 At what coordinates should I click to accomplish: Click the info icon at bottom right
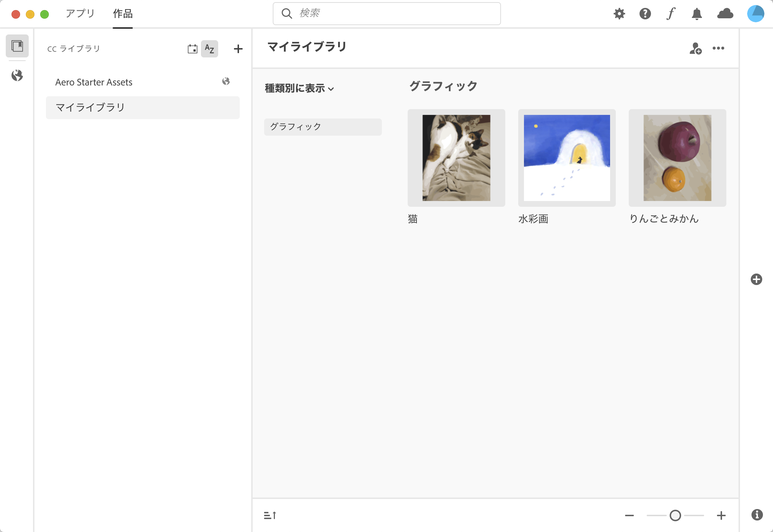coord(757,515)
